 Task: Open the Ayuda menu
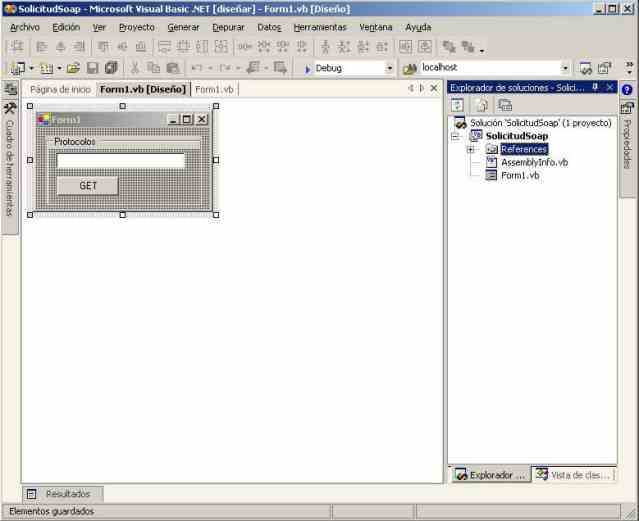coord(418,27)
